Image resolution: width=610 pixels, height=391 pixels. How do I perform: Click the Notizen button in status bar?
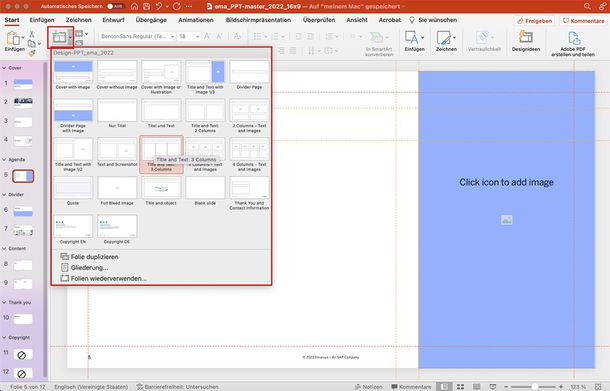pos(368,386)
